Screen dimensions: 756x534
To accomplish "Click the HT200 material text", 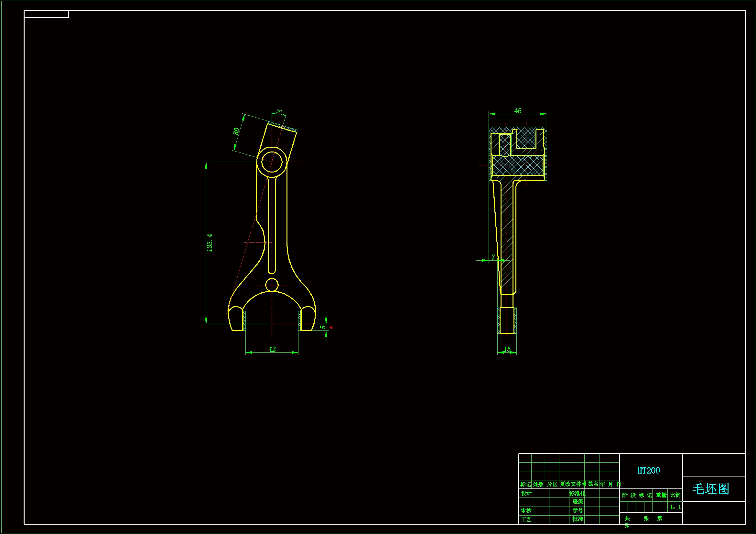I will point(648,470).
